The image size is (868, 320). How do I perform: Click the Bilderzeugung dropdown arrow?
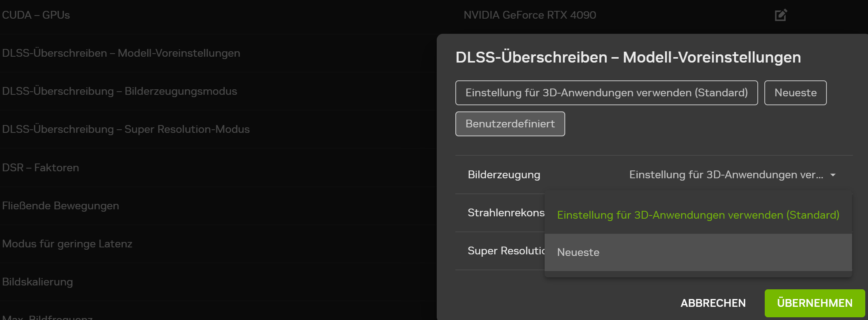click(x=833, y=175)
